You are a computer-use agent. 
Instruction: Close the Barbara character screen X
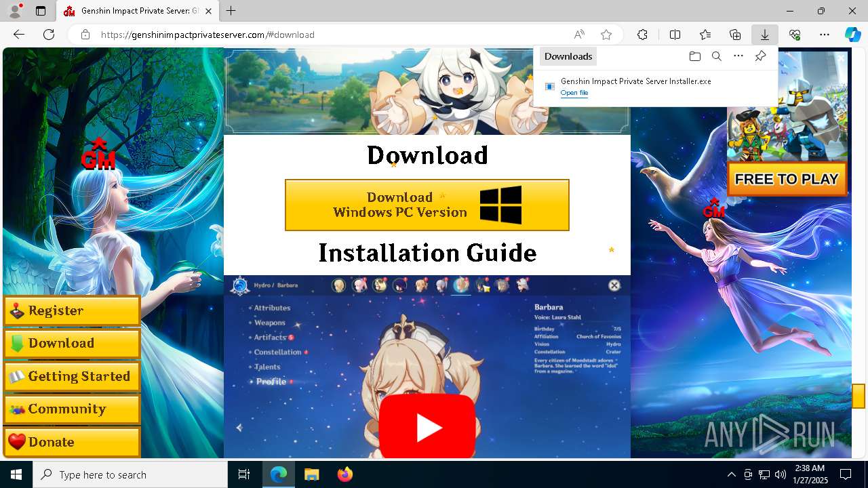pyautogui.click(x=614, y=285)
